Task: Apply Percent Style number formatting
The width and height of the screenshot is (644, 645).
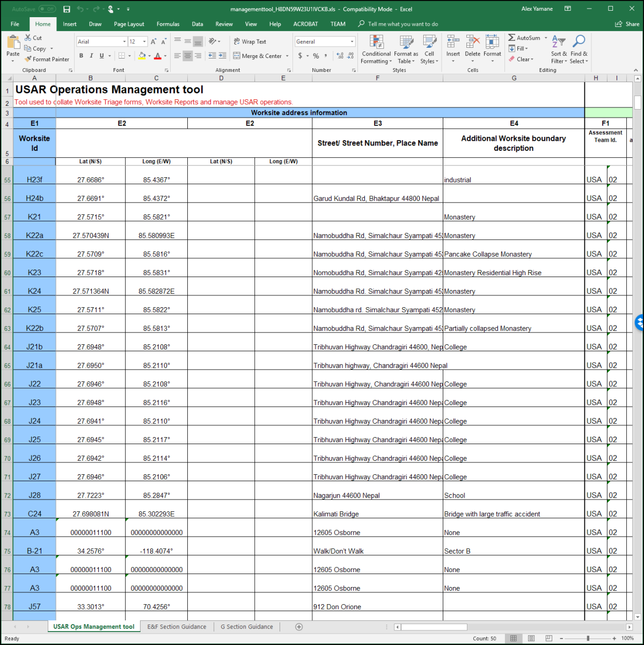Action: coord(316,55)
